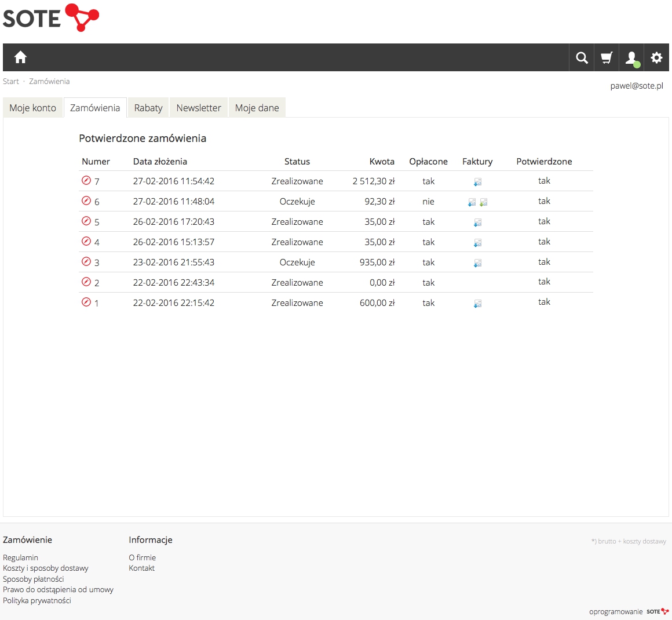Viewport: 672px width, 620px height.
Task: Click the red icon beside order 3
Action: tap(86, 261)
